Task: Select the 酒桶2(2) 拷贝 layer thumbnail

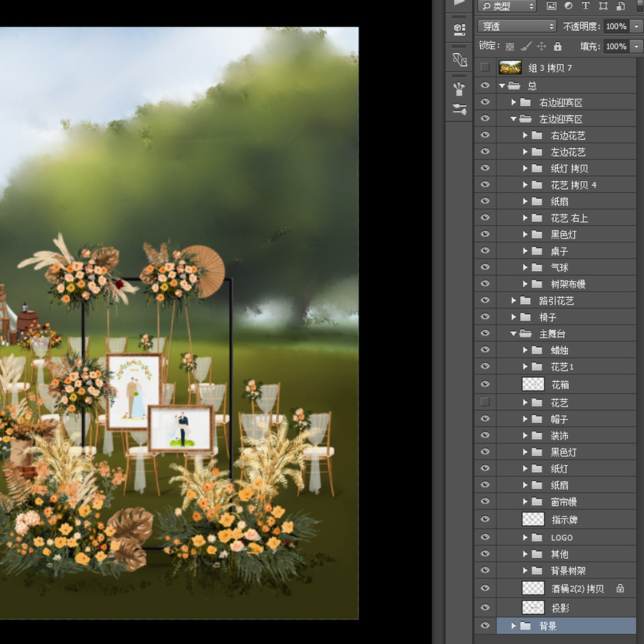Action: click(x=533, y=588)
